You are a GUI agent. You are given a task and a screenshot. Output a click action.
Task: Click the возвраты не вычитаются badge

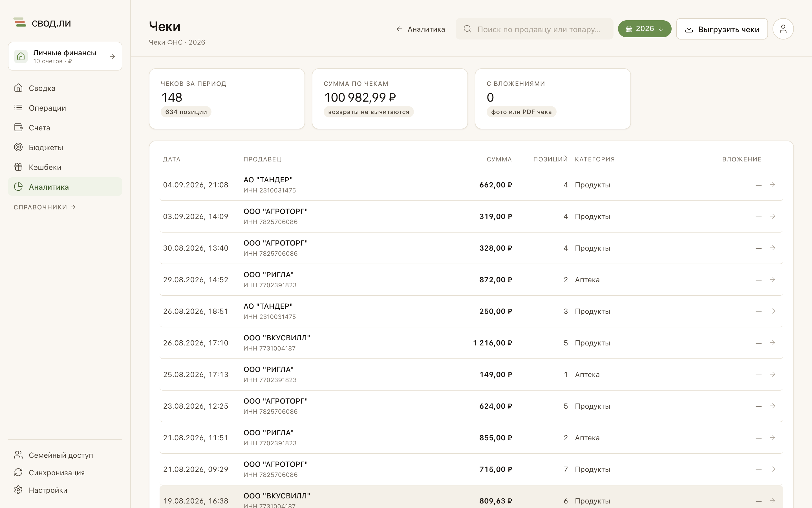point(369,112)
